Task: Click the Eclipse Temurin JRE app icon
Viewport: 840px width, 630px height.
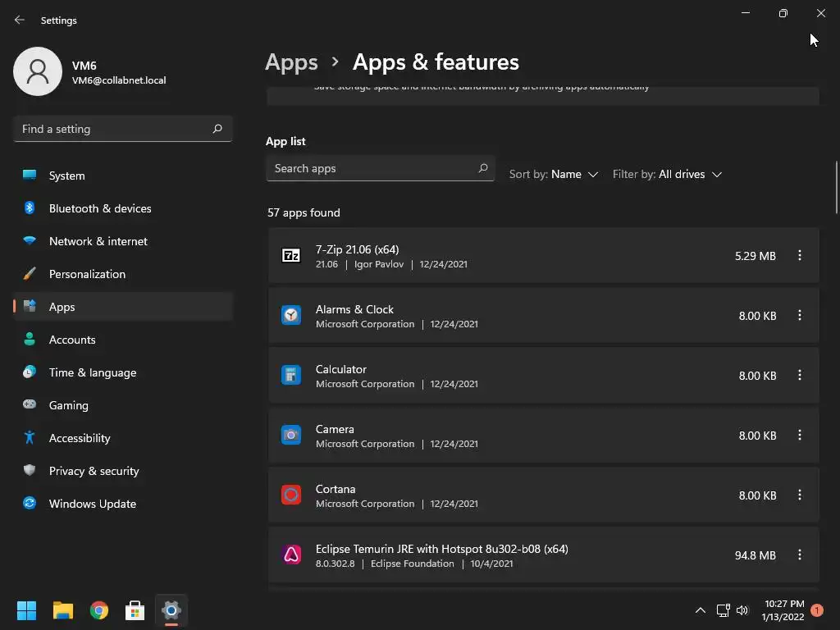Action: pos(291,555)
